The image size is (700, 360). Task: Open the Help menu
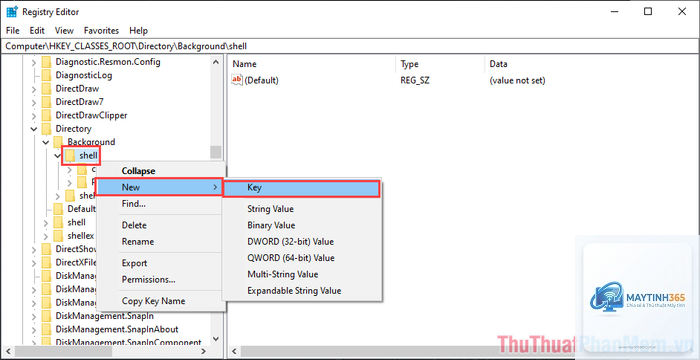138,31
